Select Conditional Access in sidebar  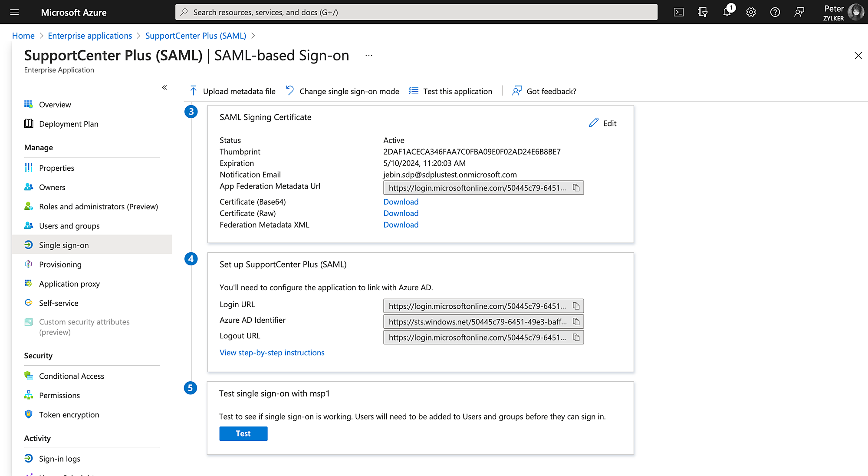click(x=71, y=376)
